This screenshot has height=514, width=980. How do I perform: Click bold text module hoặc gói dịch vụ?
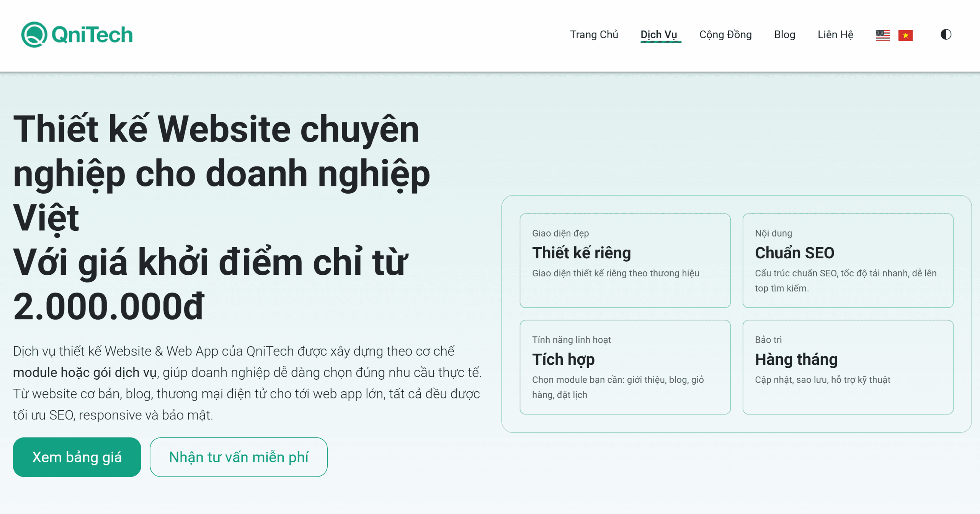click(85, 372)
